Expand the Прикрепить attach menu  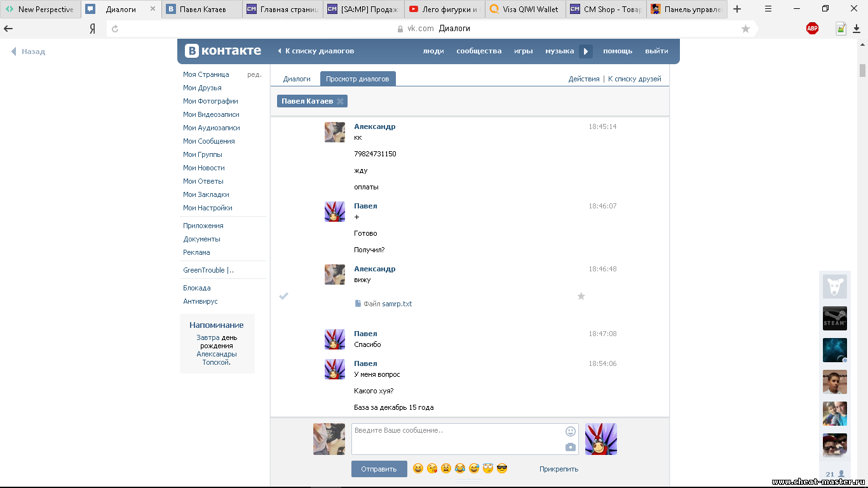pos(559,469)
